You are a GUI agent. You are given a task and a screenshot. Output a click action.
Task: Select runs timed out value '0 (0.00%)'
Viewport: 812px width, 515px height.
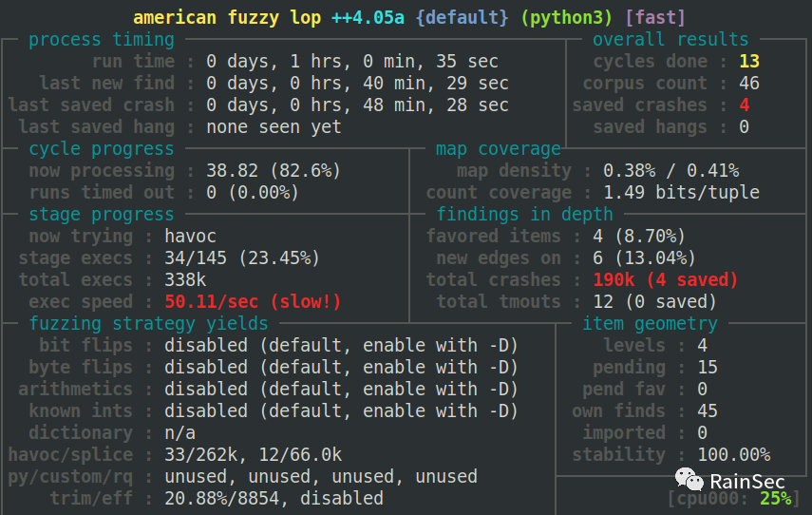click(x=253, y=192)
